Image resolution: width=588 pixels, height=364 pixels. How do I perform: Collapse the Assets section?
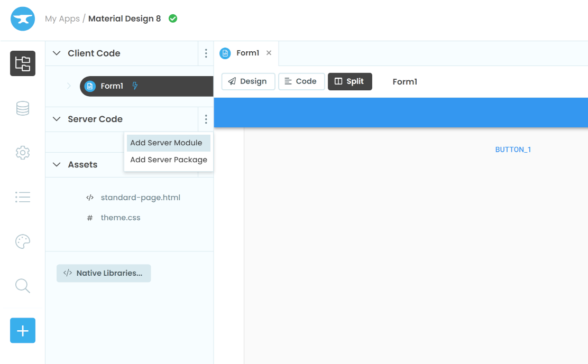[x=57, y=164]
